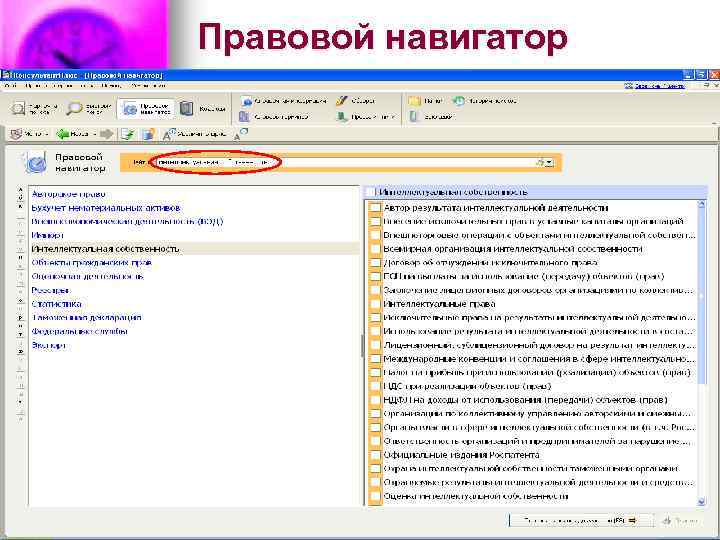
Task: Expand the search field dropdown arrow
Action: [549, 163]
